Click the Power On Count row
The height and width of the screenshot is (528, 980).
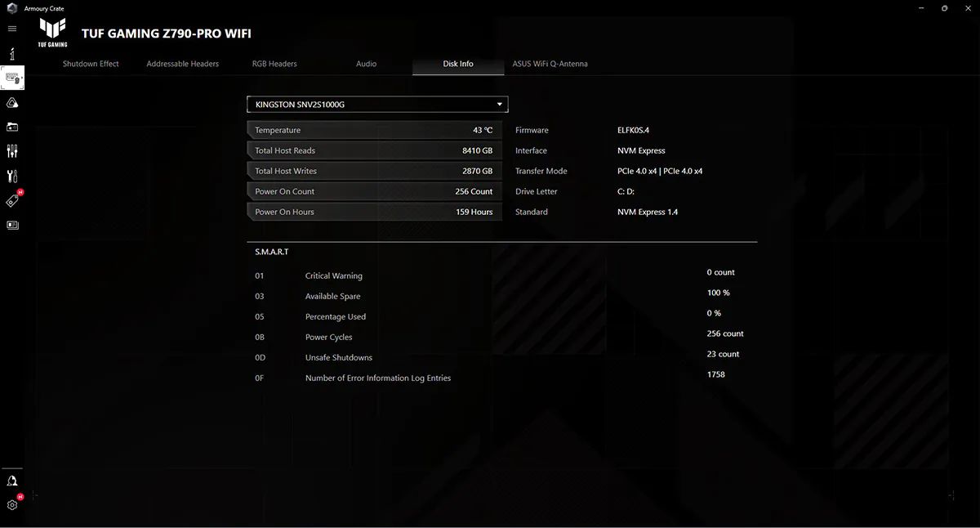point(374,191)
